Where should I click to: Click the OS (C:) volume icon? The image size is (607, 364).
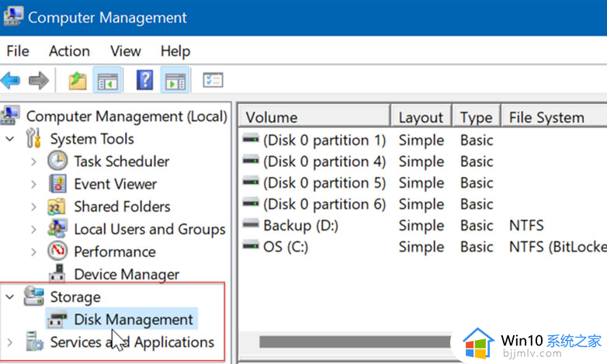coord(251,245)
